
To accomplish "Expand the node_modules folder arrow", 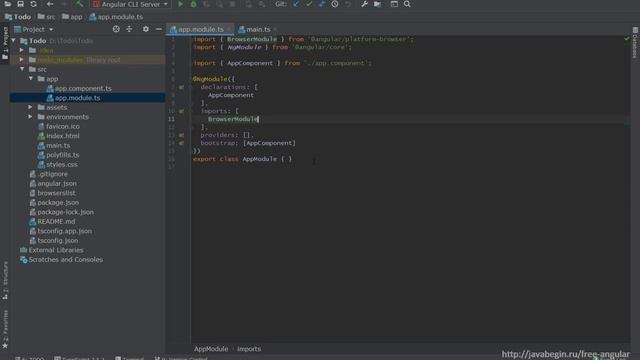I will pyautogui.click(x=22, y=60).
